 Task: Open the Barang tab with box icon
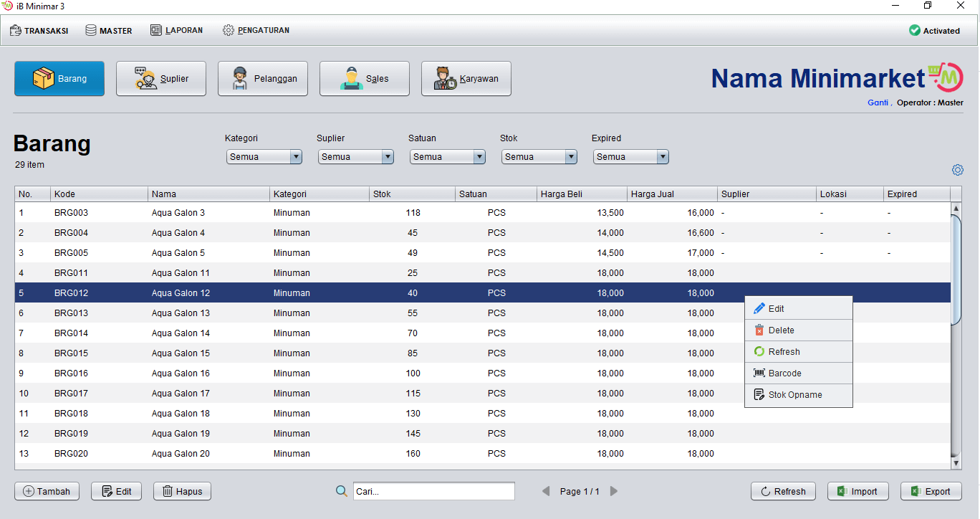[59, 79]
